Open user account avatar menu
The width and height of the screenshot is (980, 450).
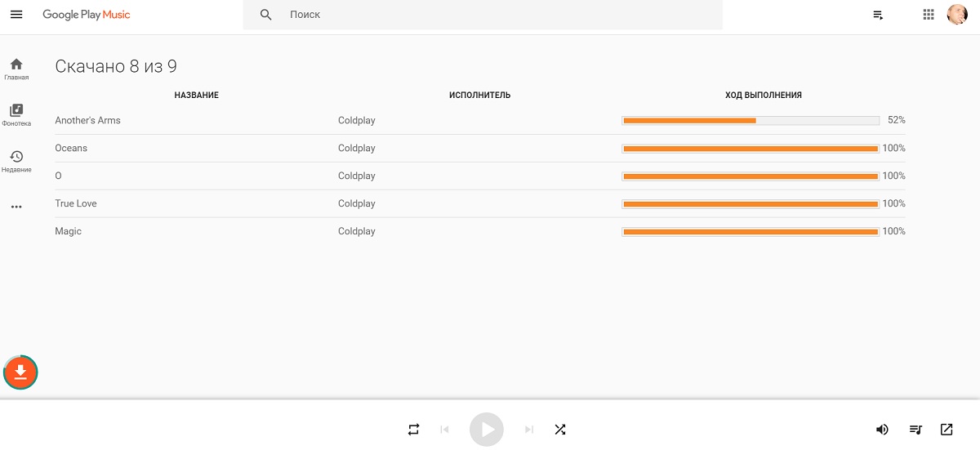pyautogui.click(x=957, y=15)
